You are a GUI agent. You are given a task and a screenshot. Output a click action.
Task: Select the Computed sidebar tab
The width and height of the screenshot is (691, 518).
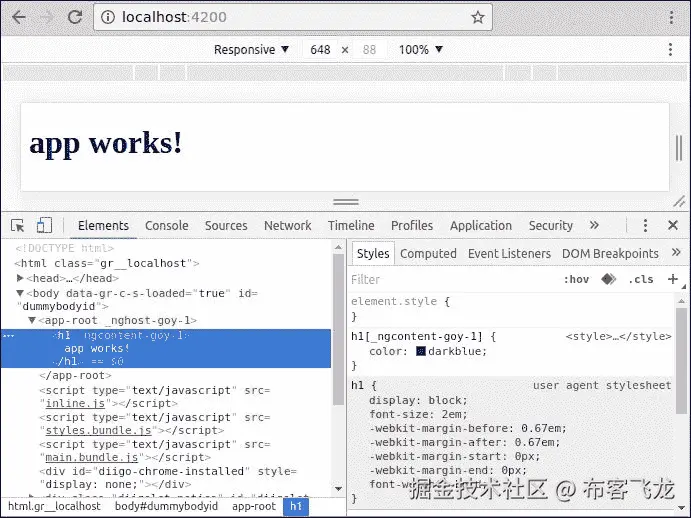428,253
